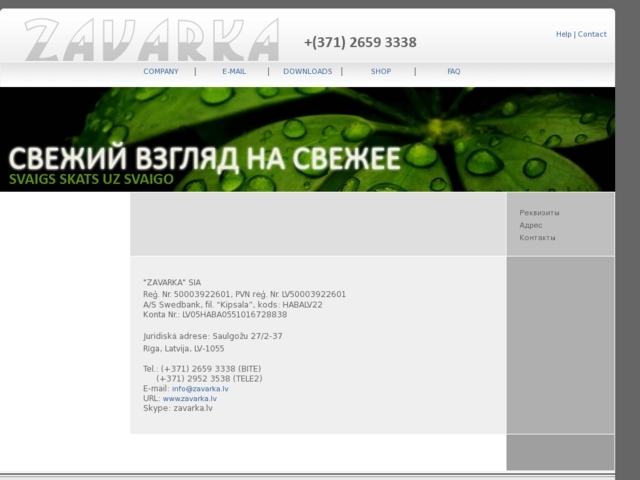
Task: Click the 2952 3538 (TELE2) phone line
Action: (209, 379)
